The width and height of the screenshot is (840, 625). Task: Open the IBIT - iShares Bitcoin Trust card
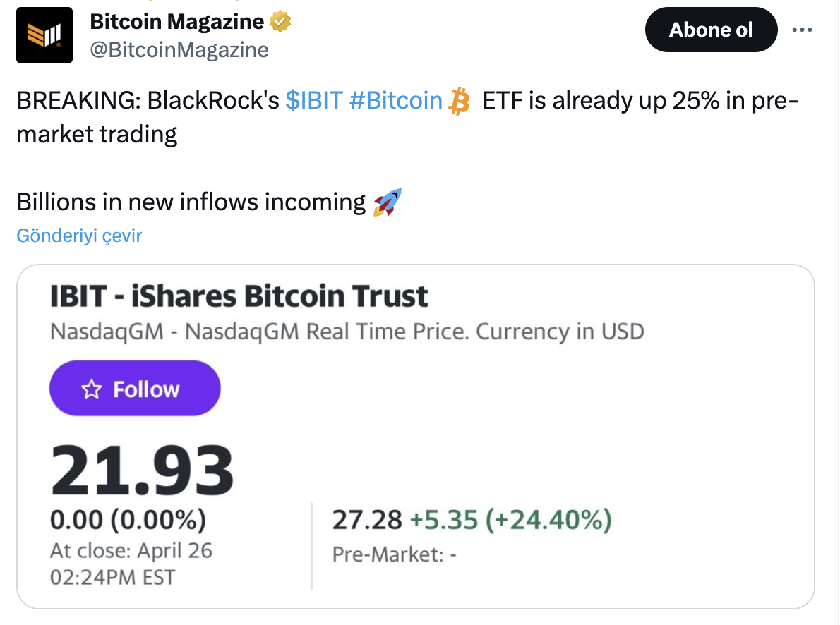[x=239, y=296]
